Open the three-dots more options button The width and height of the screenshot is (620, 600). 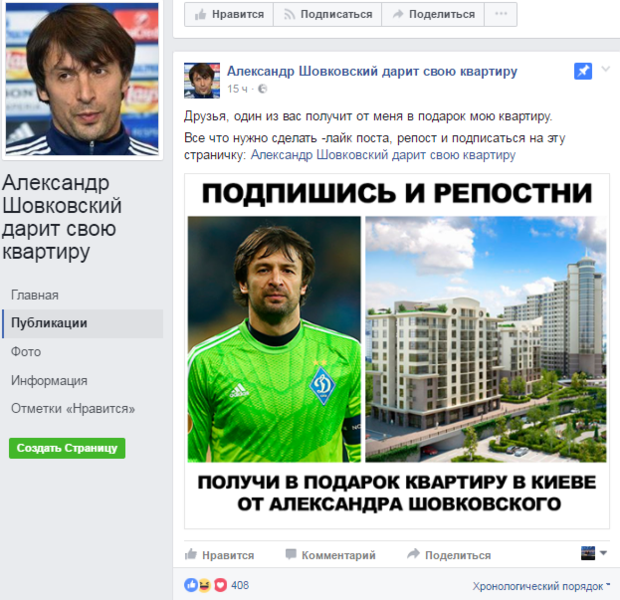click(501, 14)
